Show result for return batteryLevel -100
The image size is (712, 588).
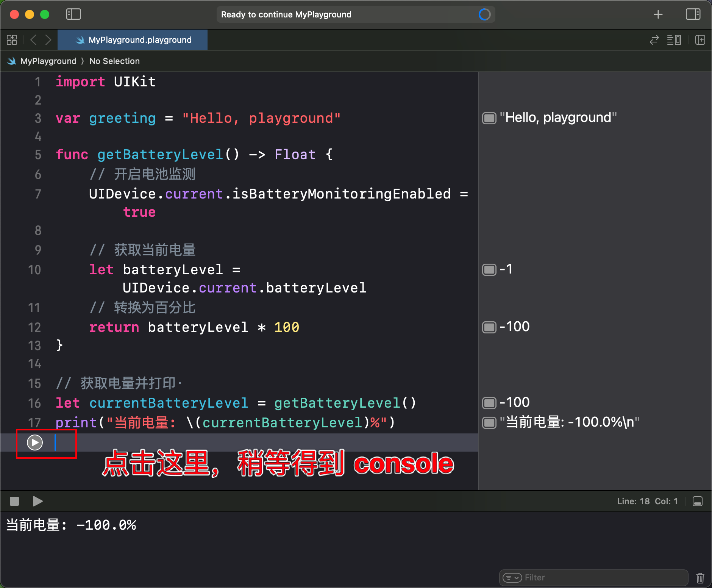click(x=489, y=327)
